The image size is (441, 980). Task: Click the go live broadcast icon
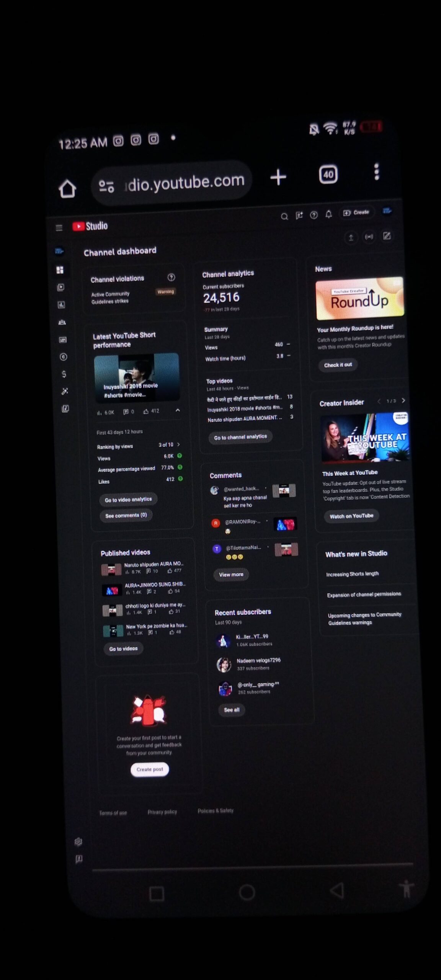369,237
